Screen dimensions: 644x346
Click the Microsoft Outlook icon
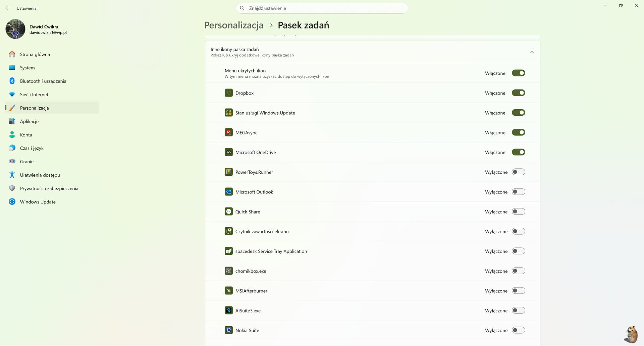[x=228, y=192]
